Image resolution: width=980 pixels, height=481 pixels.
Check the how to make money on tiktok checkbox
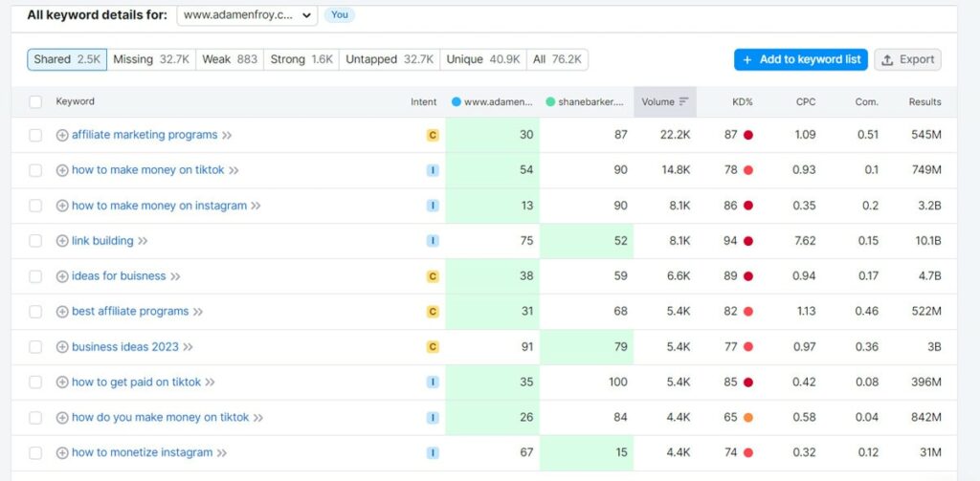point(35,170)
